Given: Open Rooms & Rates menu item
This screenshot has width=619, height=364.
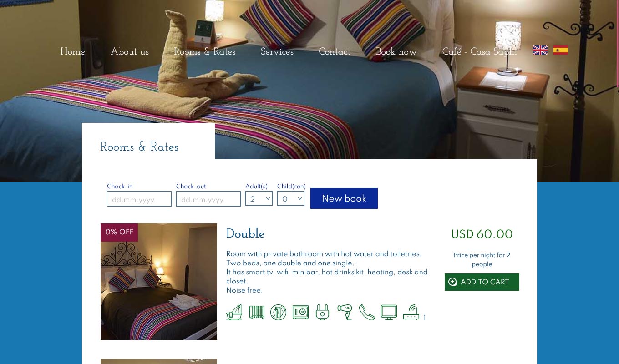Looking at the screenshot, I should 205,52.
